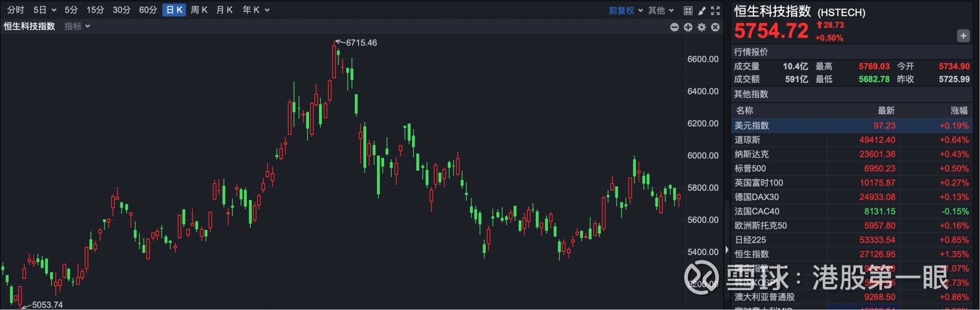Collapse side panel with arrow handle
Viewport: 980px width, 310px height.
727,250
